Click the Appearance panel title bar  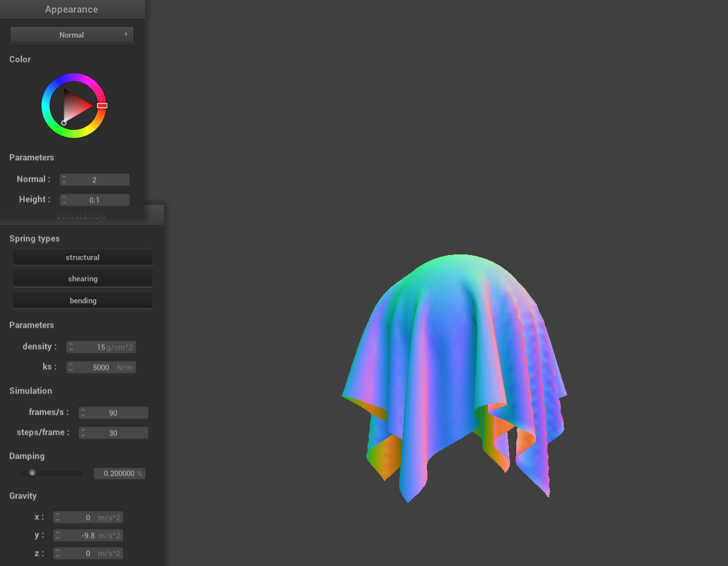72,9
